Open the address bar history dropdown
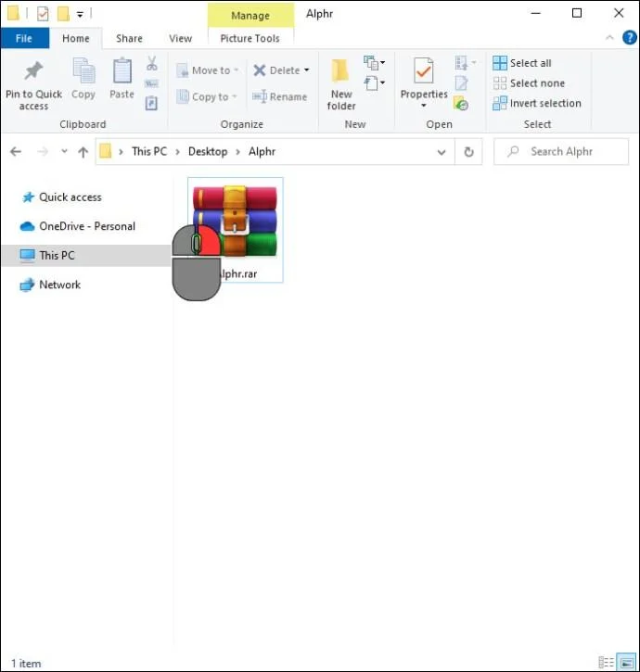The image size is (640, 672). [441, 152]
